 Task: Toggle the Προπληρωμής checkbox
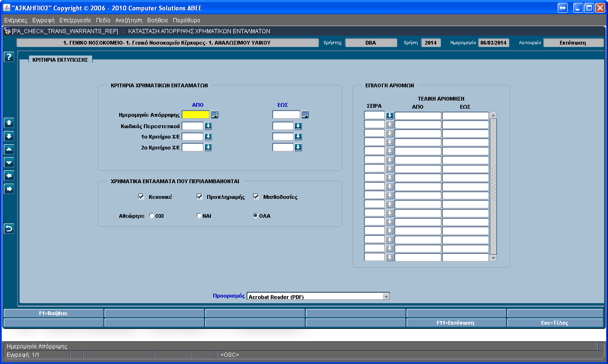199,196
